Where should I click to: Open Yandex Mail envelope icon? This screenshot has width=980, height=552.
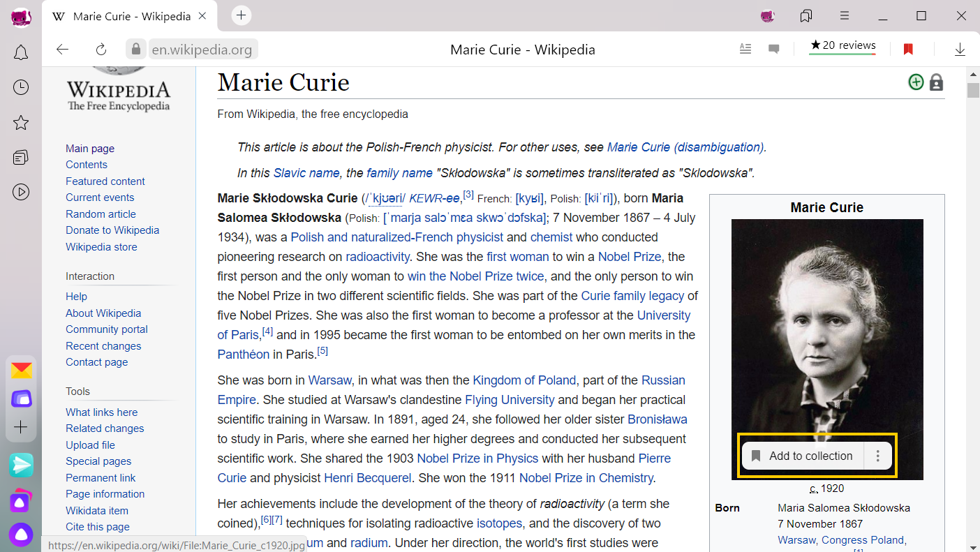[21, 371]
